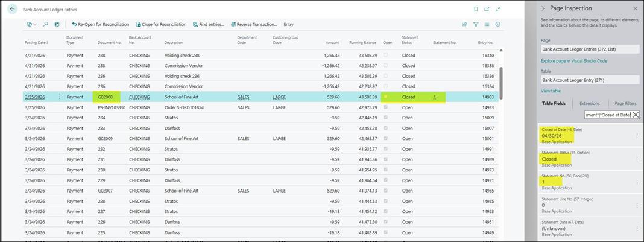Image resolution: width=644 pixels, height=242 pixels.
Task: Open Statement No. 1 link in the selected row
Action: tap(435, 97)
